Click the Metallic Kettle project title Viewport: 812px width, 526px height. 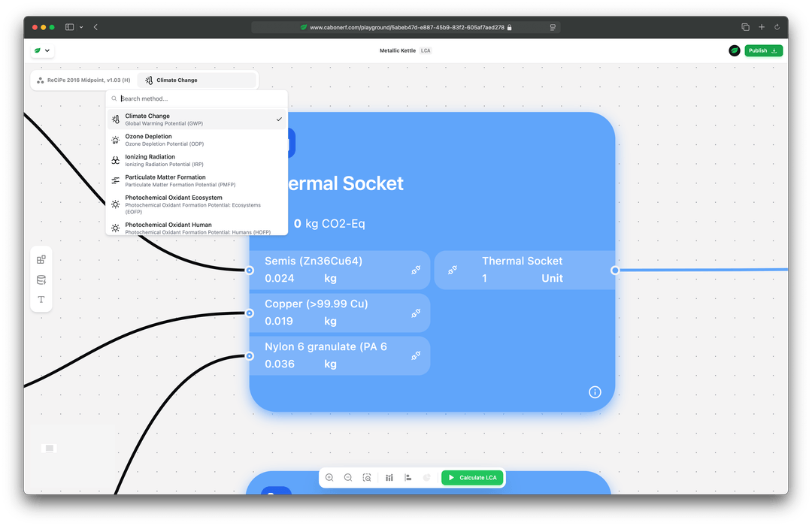(x=398, y=51)
